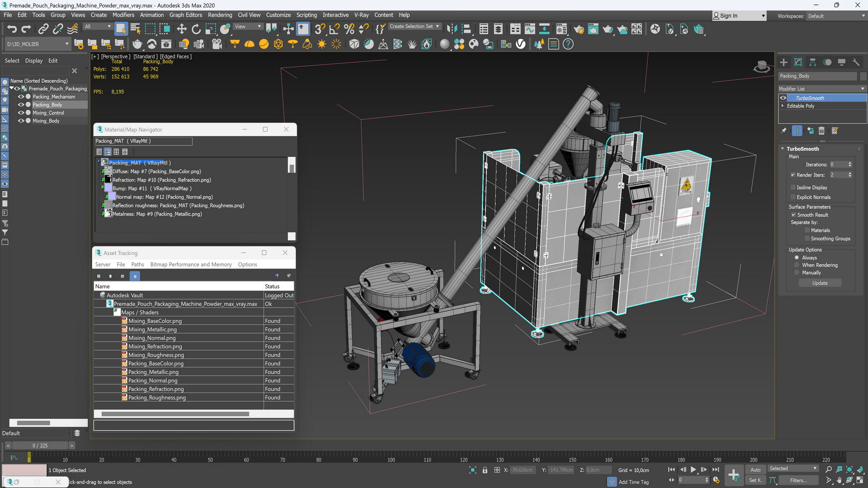Click the Selection Lock padlock icon
This screenshot has height=488, width=868.
point(485,470)
